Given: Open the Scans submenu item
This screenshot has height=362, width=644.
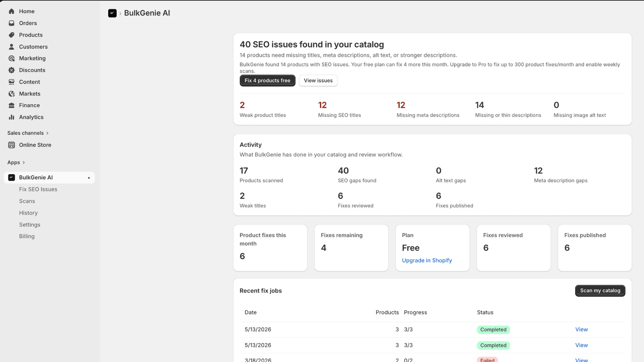Looking at the screenshot, I should (x=27, y=201).
